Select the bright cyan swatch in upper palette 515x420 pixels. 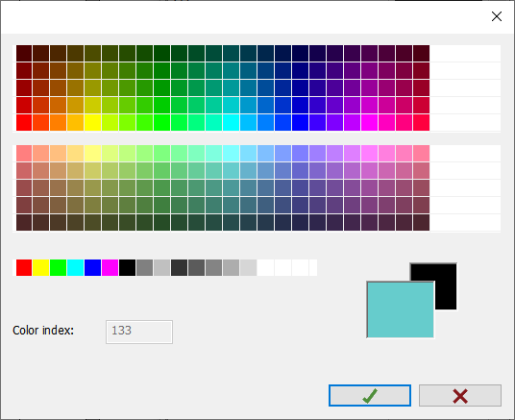tap(231, 122)
